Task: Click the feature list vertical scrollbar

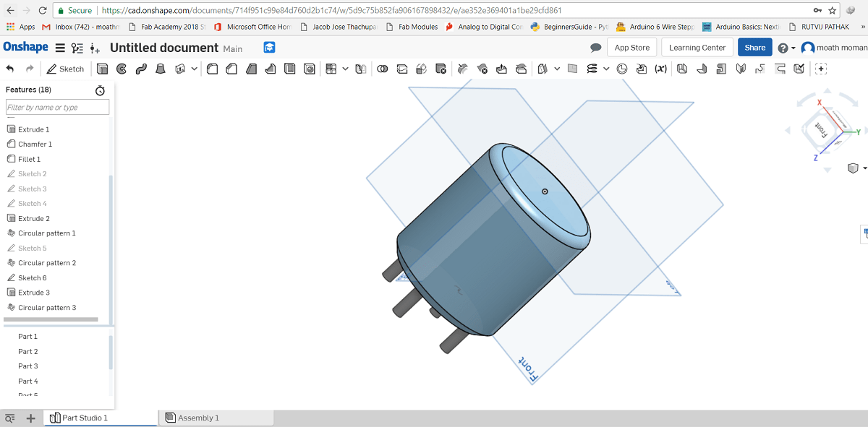Action: [x=111, y=249]
